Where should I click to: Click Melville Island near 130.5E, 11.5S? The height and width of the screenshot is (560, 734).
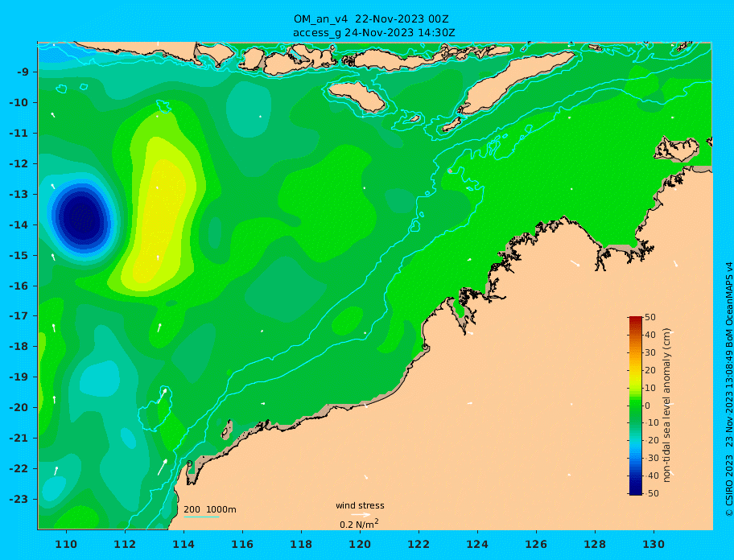point(678,149)
